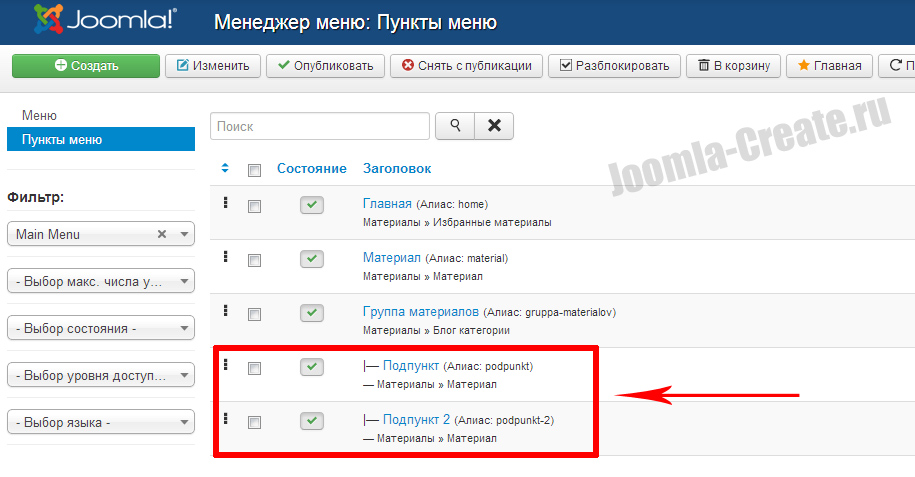Toggle published status icon for Подпункт 2
915x477 pixels.
(313, 421)
